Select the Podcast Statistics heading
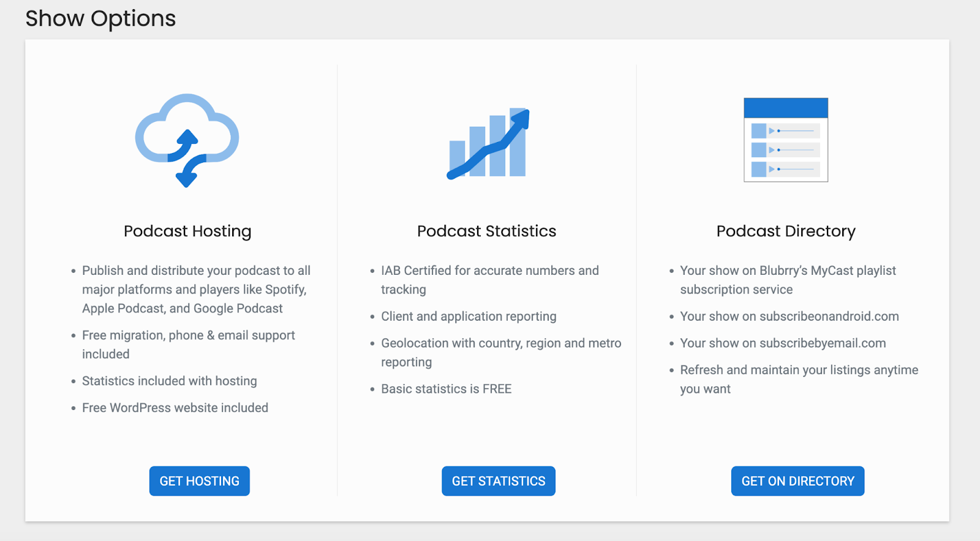This screenshot has width=980, height=541. click(x=487, y=231)
